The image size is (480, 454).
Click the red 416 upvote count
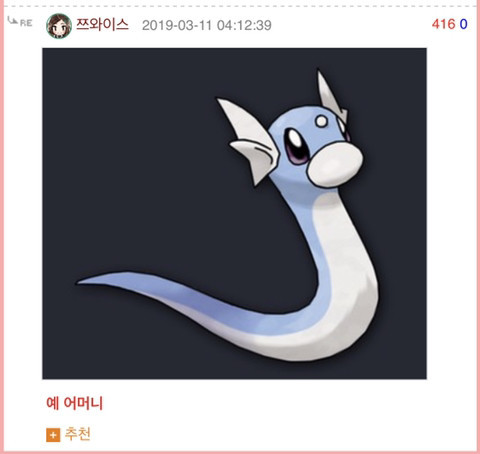click(x=444, y=24)
